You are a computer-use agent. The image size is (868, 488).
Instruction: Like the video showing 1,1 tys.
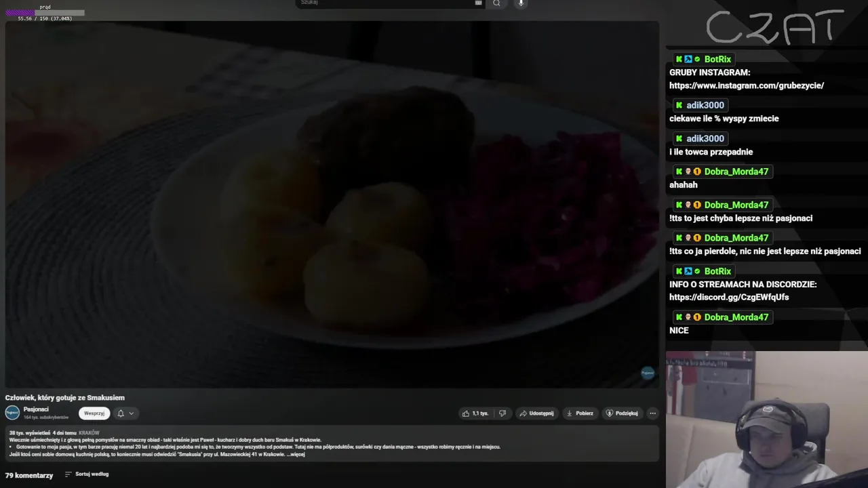point(475,413)
